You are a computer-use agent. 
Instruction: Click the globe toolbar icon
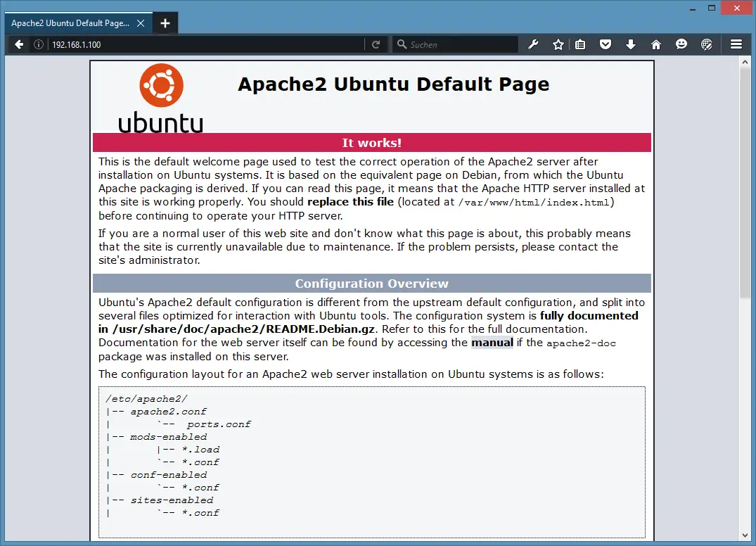(706, 45)
